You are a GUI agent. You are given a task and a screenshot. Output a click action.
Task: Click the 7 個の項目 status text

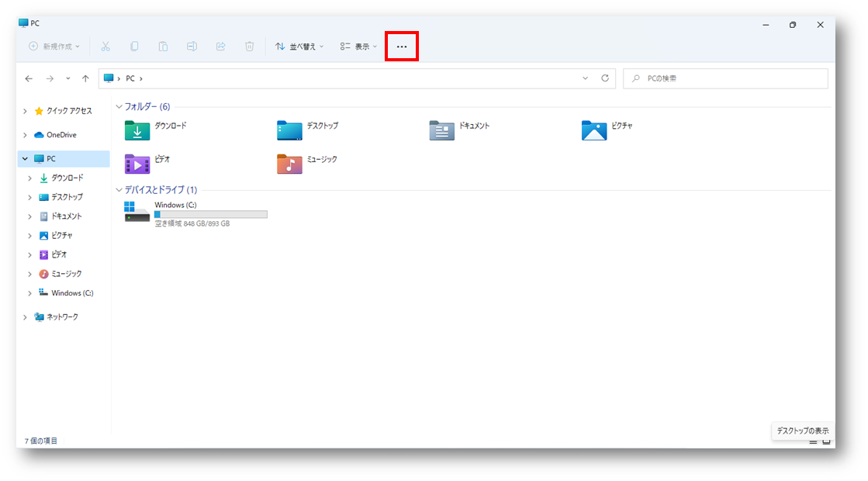click(x=41, y=441)
